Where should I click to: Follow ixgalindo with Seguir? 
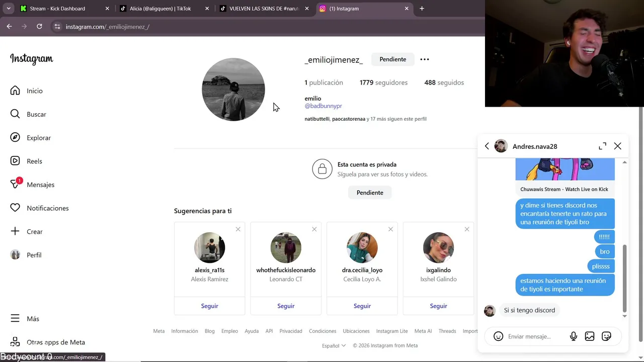click(x=438, y=306)
